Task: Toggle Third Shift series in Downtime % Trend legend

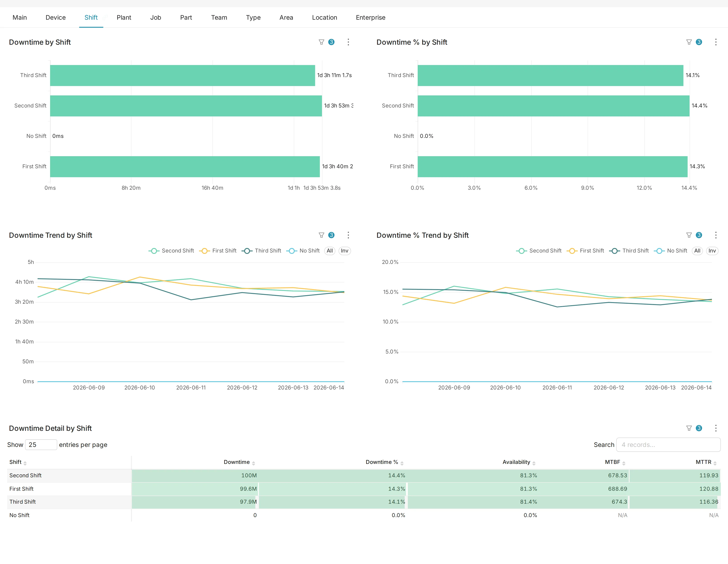Action: pyautogui.click(x=629, y=251)
